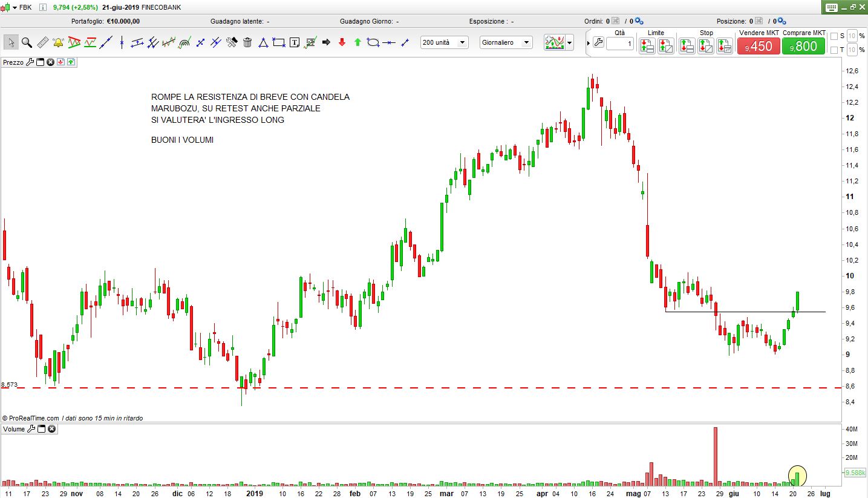Click the Vendere MKT sell button
868x498 pixels.
[759, 46]
